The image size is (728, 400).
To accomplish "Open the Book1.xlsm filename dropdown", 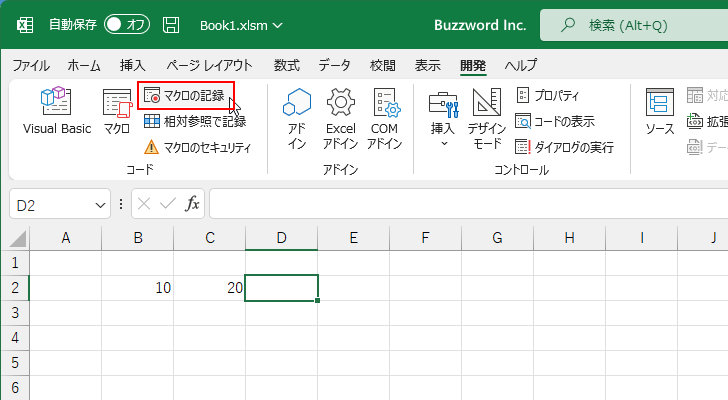I will click(x=241, y=25).
